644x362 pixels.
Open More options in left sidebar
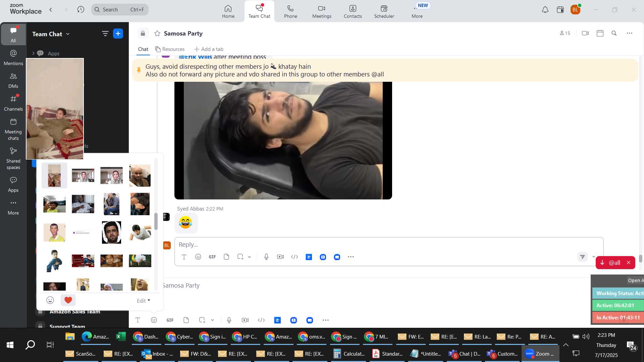(13, 207)
